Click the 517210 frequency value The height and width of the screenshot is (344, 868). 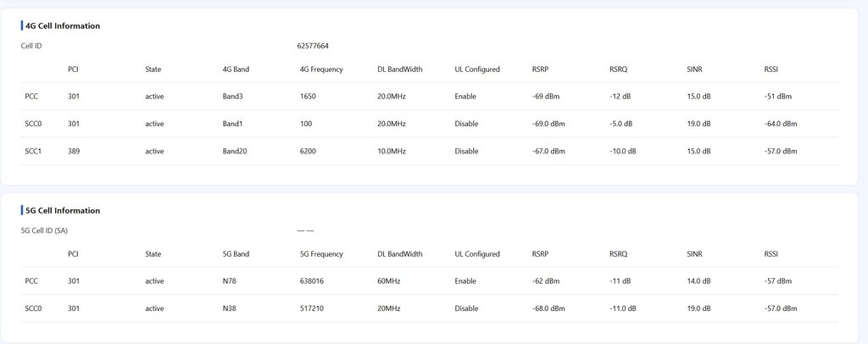point(313,308)
